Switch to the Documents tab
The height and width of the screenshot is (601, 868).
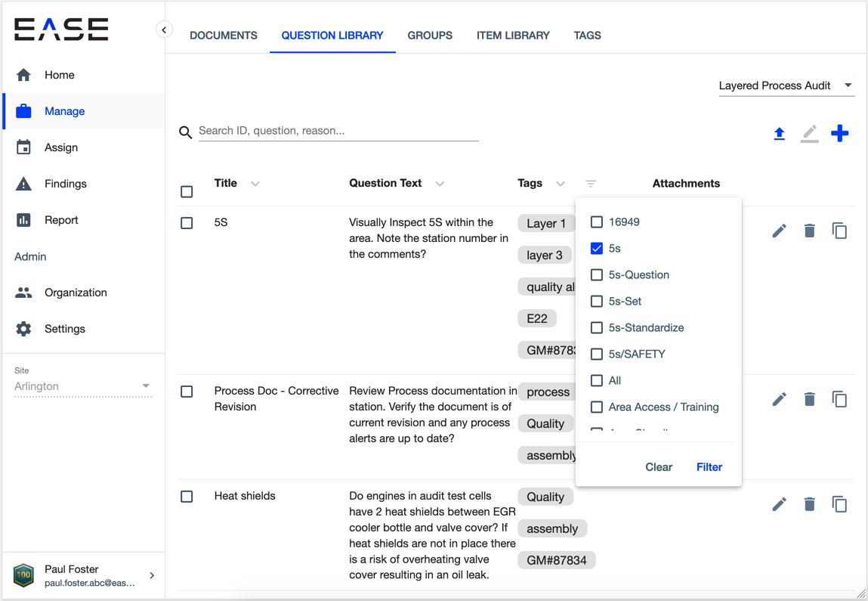[x=223, y=35]
